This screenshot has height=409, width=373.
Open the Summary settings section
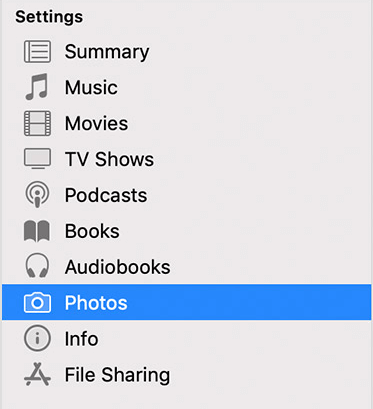point(107,52)
